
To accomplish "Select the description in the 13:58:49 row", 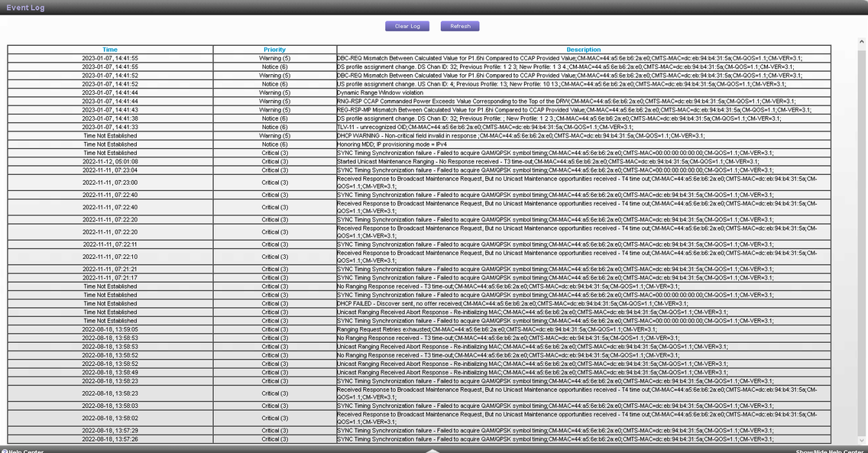I will click(533, 372).
